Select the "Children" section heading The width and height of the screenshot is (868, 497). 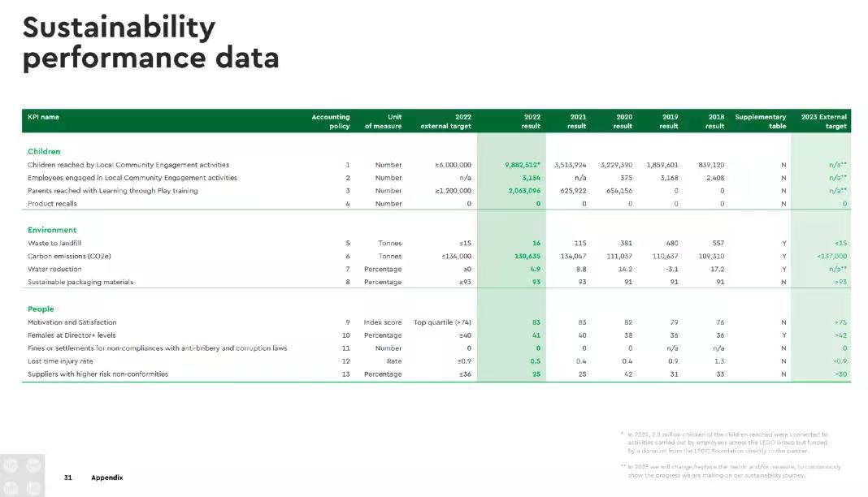[44, 152]
